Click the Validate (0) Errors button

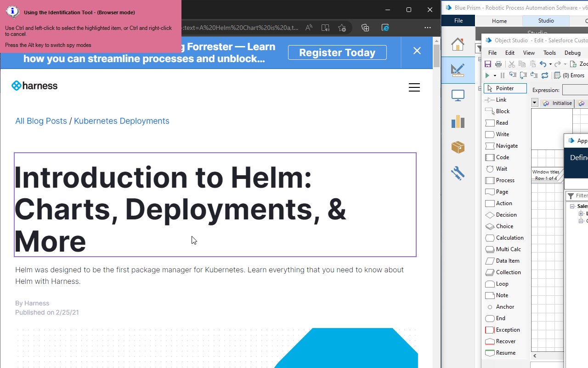tap(570, 75)
